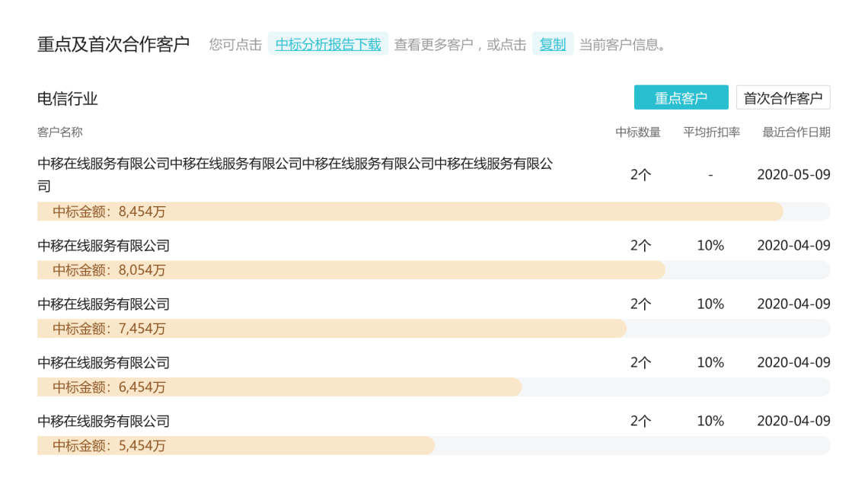Viewport: 868px width, 487px height.
Task: Click the 重点及首次合作客户 page title
Action: [x=113, y=44]
